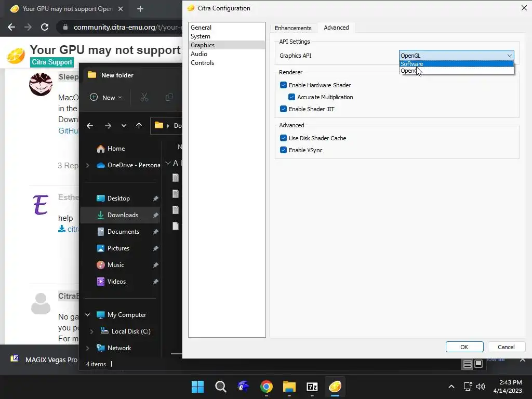
Task: Open the Graphics API combo box
Action: tap(456, 55)
